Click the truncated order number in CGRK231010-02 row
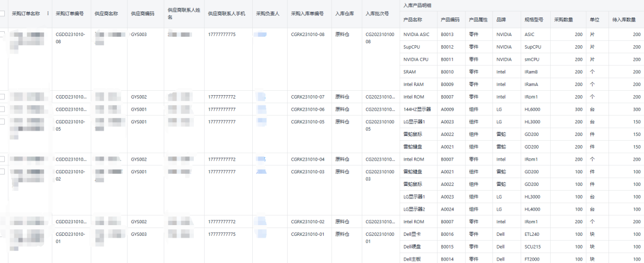The height and width of the screenshot is (263, 644). 71,221
